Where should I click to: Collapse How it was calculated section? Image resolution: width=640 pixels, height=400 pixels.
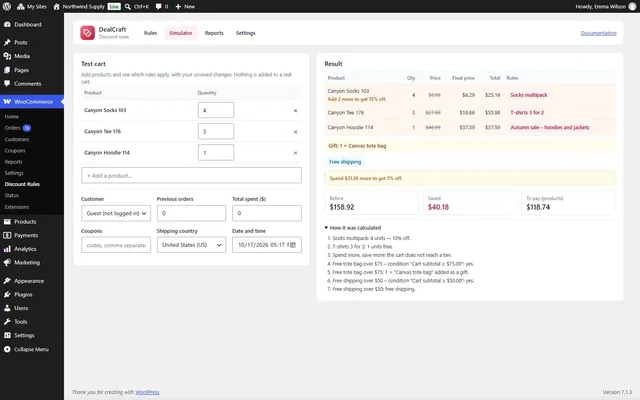point(353,228)
